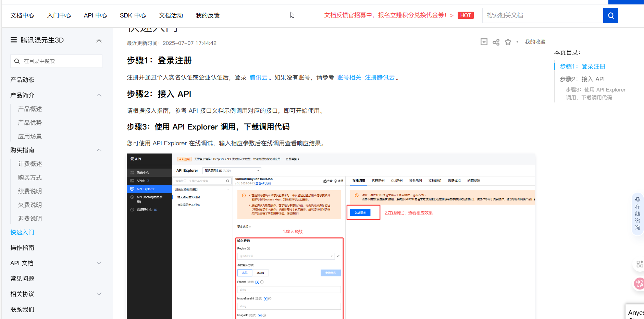Screen dimensions: 644x319
Task: Click the hamburger menu icon beside 腾讯混元生3D
Action: click(14, 40)
